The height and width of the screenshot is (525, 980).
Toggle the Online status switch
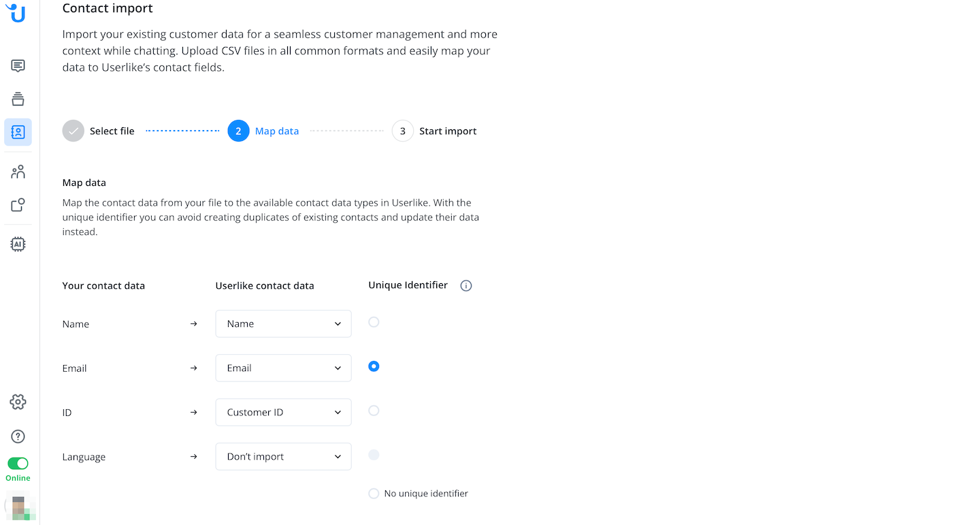(18, 464)
